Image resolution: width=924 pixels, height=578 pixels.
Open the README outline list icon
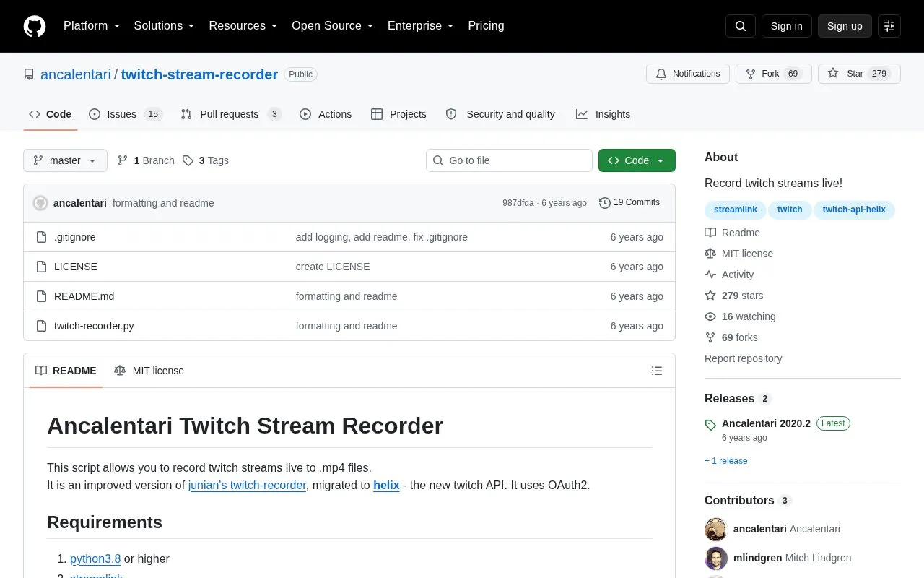657,371
